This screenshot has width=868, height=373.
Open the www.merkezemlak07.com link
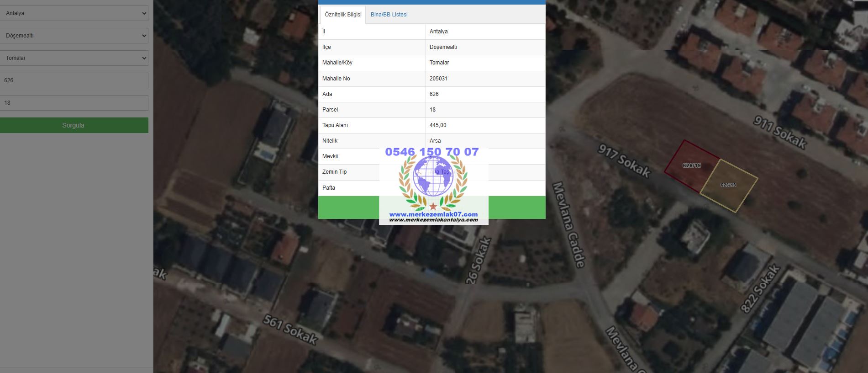coord(433,214)
